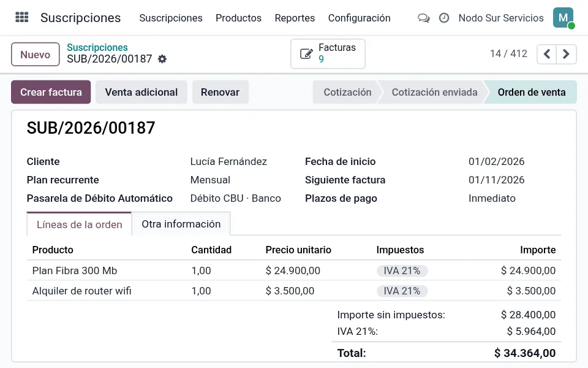
Task: Click the Renovar button
Action: point(220,92)
